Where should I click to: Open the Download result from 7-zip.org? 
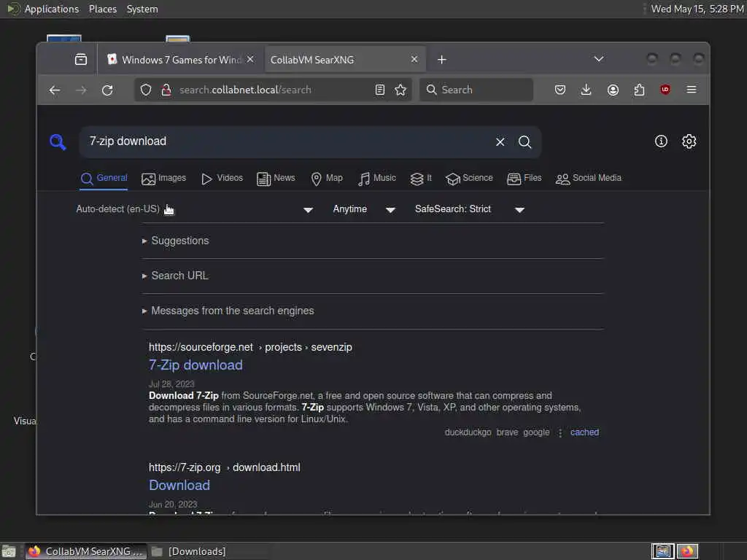point(179,485)
